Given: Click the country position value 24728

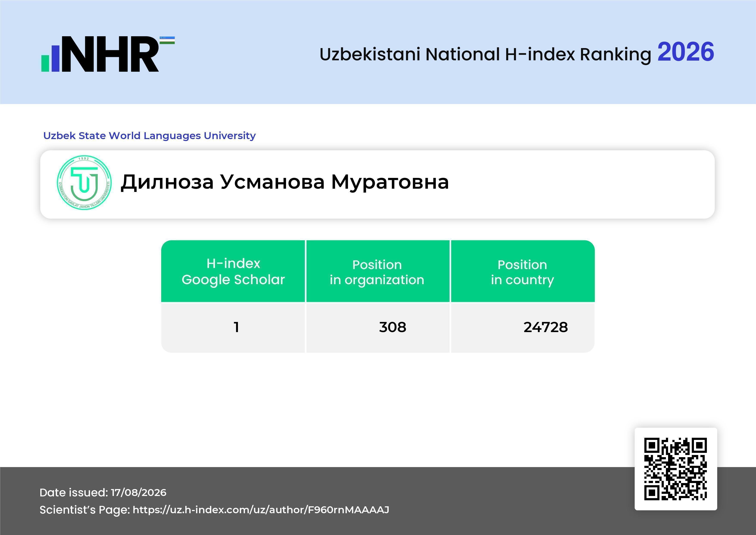Looking at the screenshot, I should pyautogui.click(x=546, y=327).
